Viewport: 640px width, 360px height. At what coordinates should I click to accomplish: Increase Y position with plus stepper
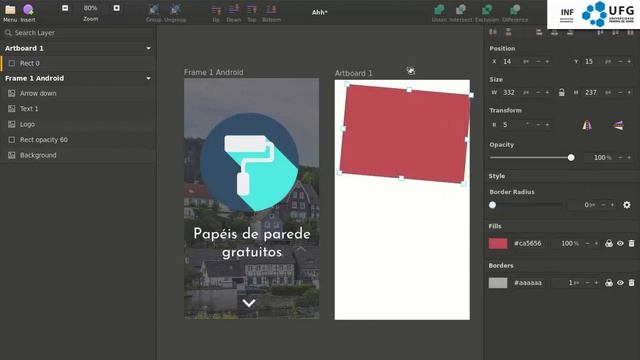coord(629,62)
